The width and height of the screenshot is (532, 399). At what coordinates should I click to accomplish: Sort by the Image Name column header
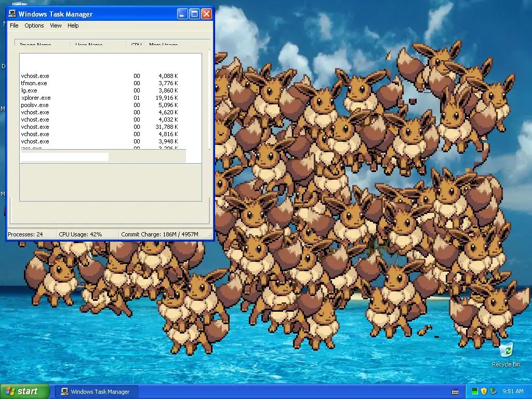coord(43,44)
